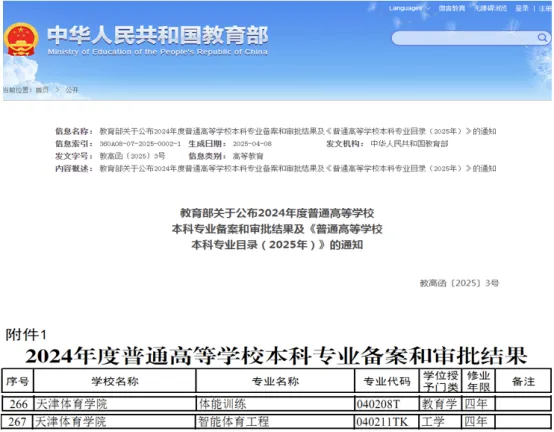Click the 序号 column header
The width and height of the screenshot is (554, 432).
coord(17,381)
